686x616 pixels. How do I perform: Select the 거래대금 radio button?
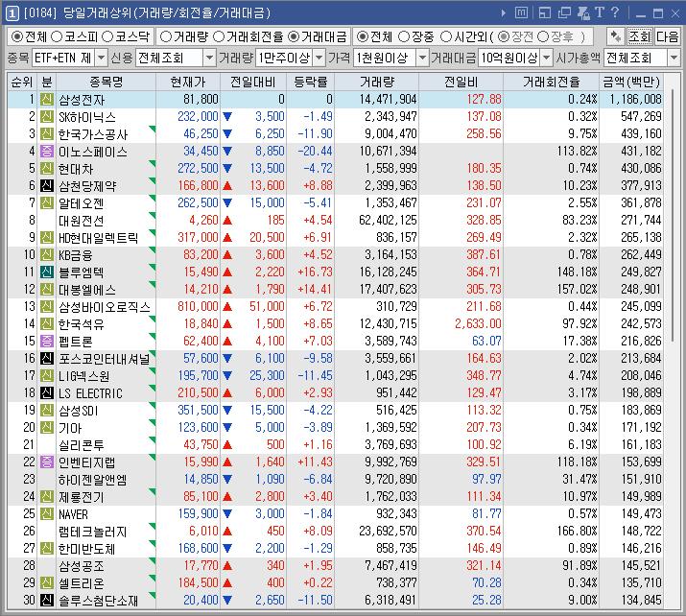[x=294, y=36]
